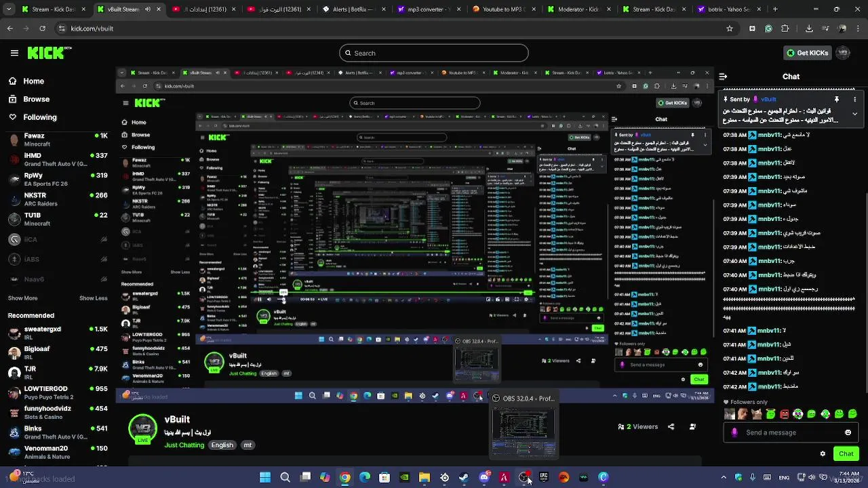This screenshot has height=488, width=868.
Task: Select the red angry emote
Action: [785, 413]
